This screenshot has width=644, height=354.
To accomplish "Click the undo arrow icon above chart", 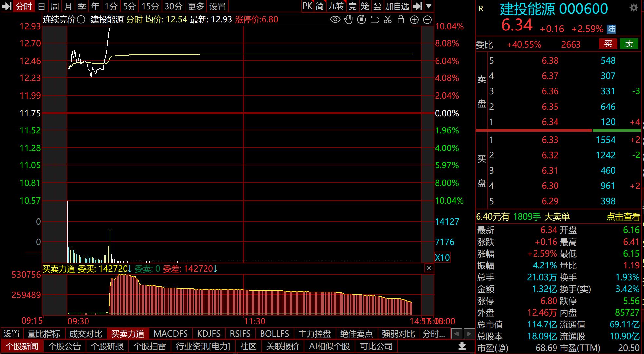I will pyautogui.click(x=375, y=20).
